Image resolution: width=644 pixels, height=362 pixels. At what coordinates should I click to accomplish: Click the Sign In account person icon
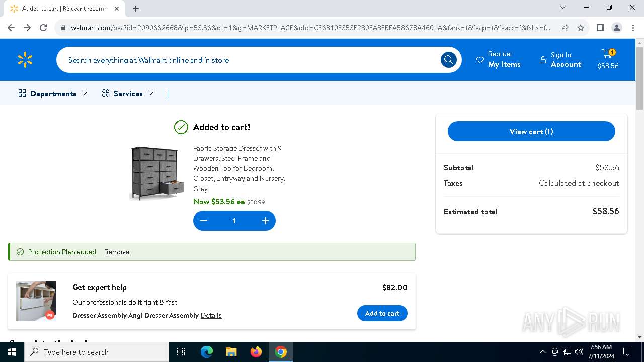tap(542, 60)
